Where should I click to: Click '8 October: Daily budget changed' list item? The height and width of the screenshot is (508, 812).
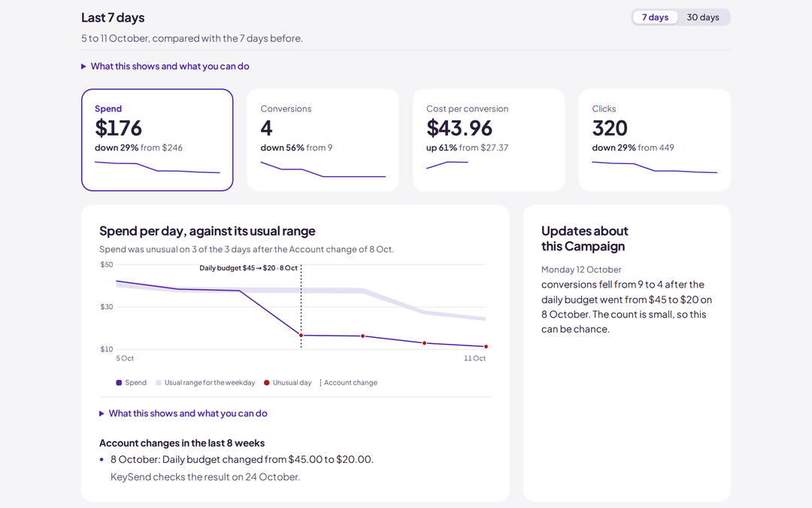242,459
